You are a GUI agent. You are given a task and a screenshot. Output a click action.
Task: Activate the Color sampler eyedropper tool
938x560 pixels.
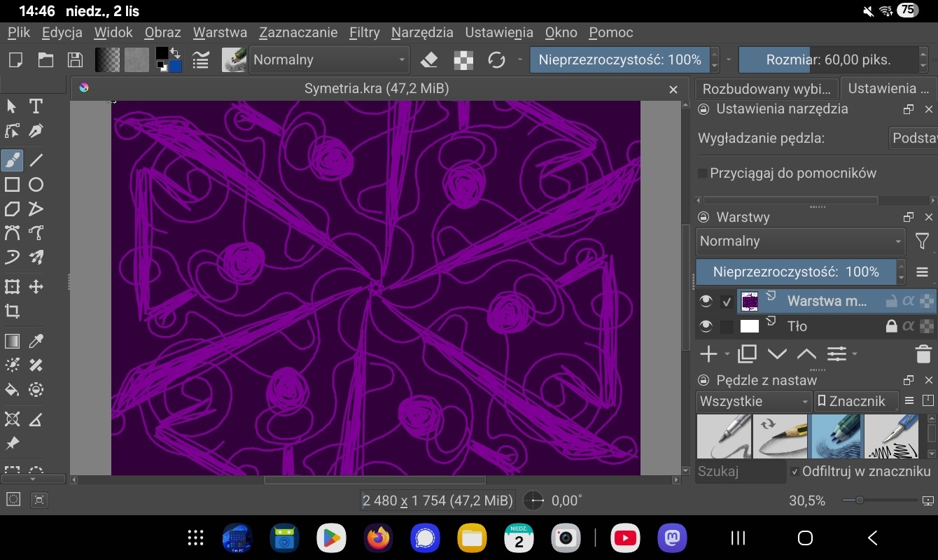point(36,342)
